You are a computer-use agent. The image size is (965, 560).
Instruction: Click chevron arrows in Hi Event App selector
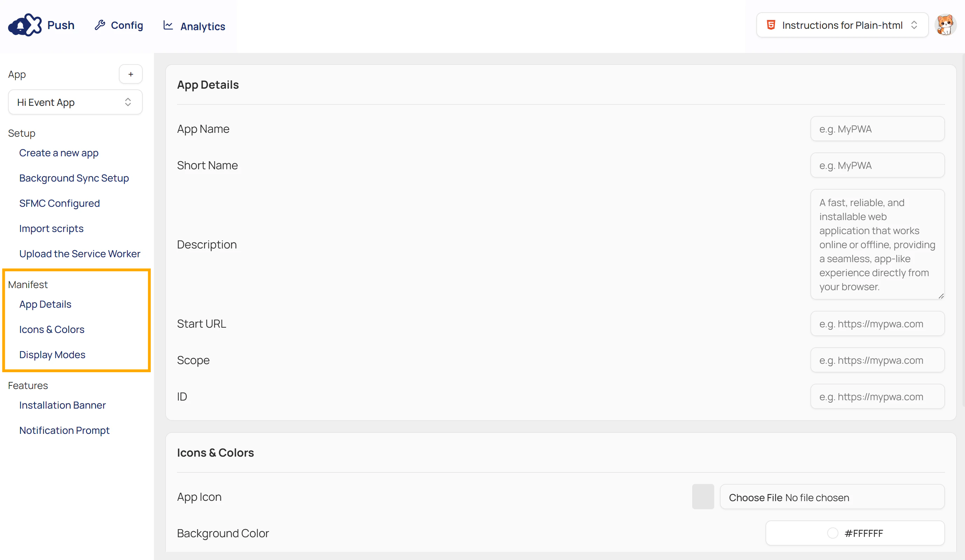(x=128, y=102)
